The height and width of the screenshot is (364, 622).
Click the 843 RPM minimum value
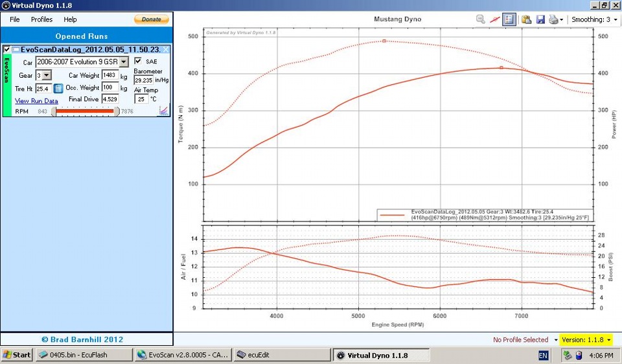(43, 111)
